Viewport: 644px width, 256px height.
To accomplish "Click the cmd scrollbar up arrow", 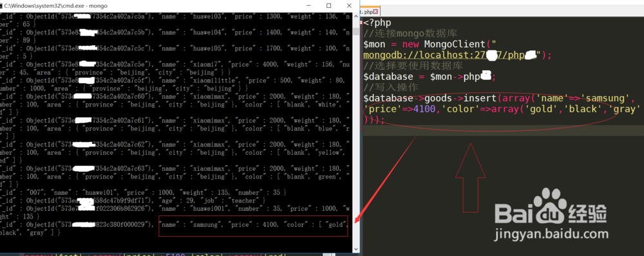I will [355, 17].
